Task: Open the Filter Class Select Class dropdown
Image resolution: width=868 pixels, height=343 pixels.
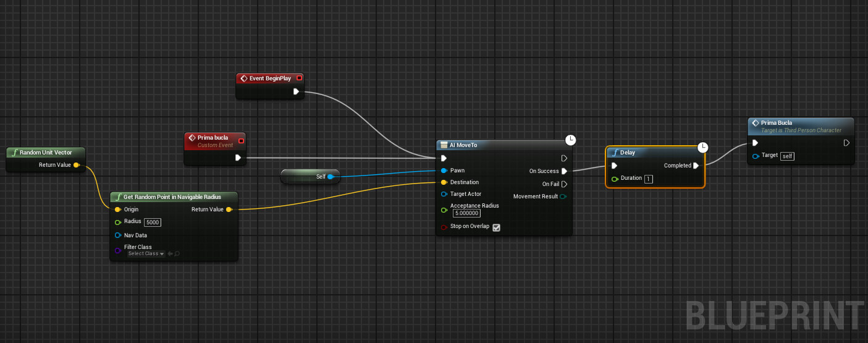Action: [x=146, y=254]
